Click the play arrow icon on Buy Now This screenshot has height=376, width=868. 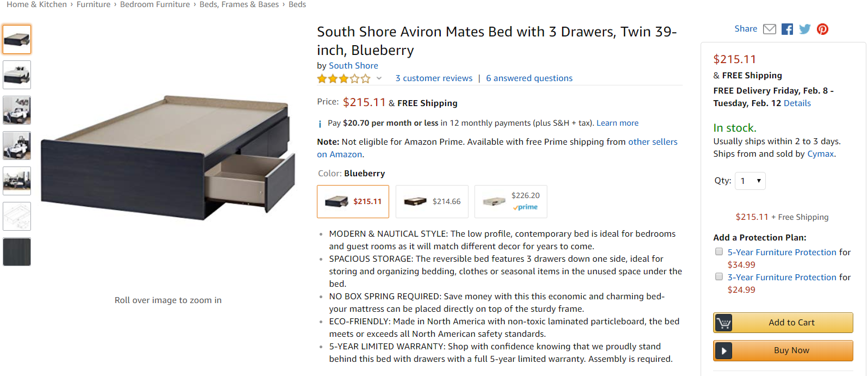[x=723, y=351]
